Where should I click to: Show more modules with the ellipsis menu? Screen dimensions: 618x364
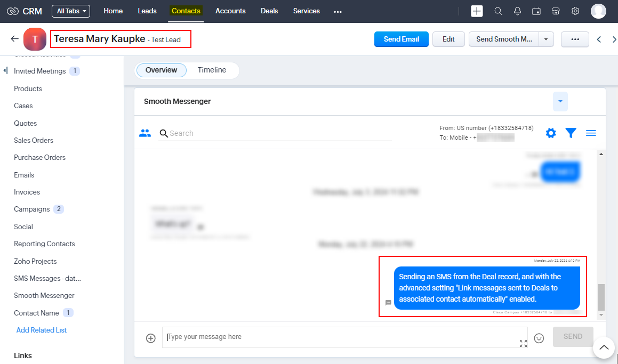[x=338, y=11]
